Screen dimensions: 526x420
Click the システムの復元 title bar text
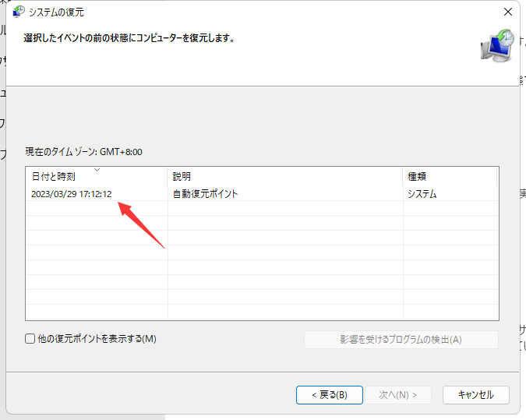(x=56, y=12)
